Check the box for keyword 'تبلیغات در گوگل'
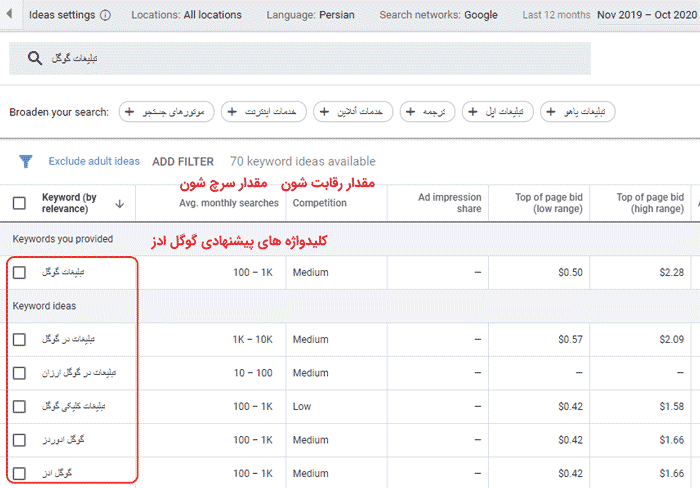This screenshot has height=488, width=700. point(19,340)
